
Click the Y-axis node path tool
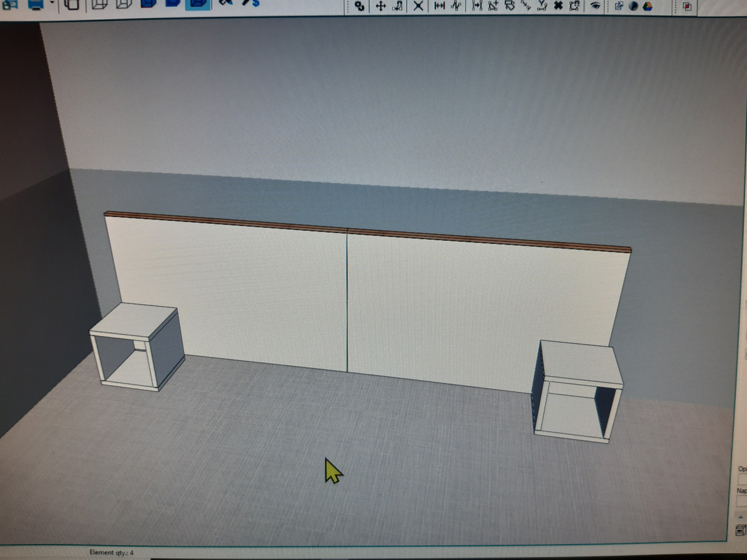(542, 6)
